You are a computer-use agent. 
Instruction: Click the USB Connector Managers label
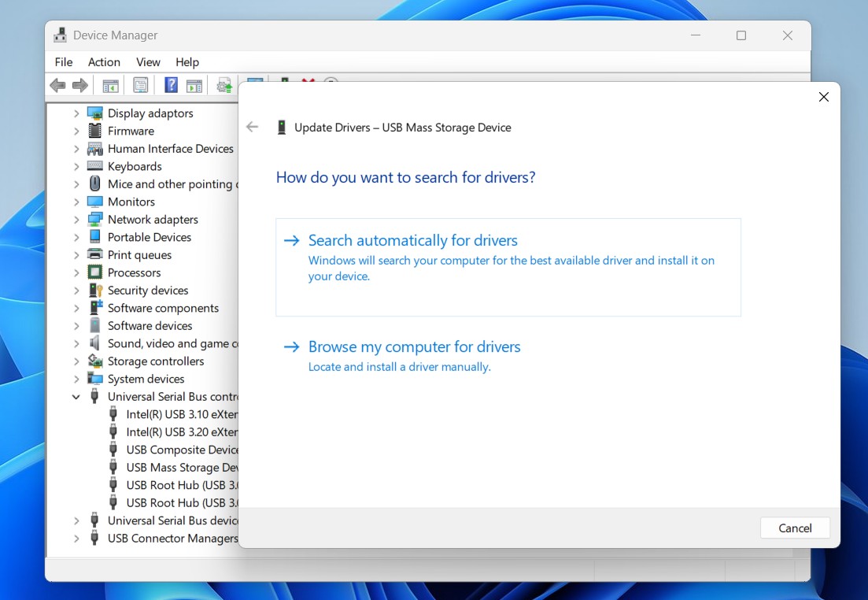pyautogui.click(x=172, y=539)
